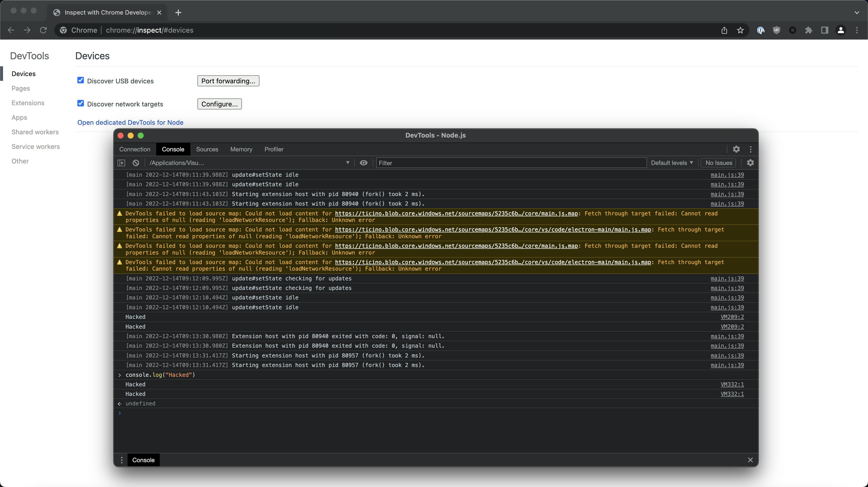
Task: Create live expression with eye icon
Action: point(364,163)
